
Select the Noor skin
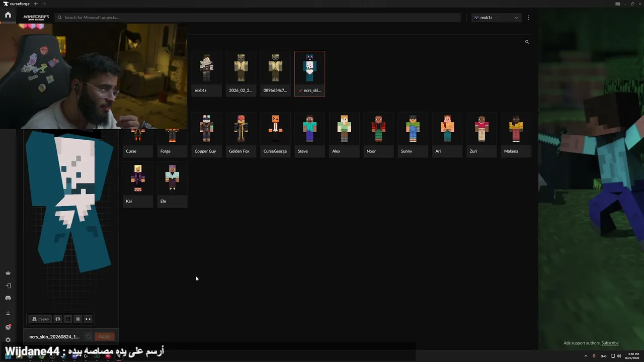pyautogui.click(x=378, y=135)
